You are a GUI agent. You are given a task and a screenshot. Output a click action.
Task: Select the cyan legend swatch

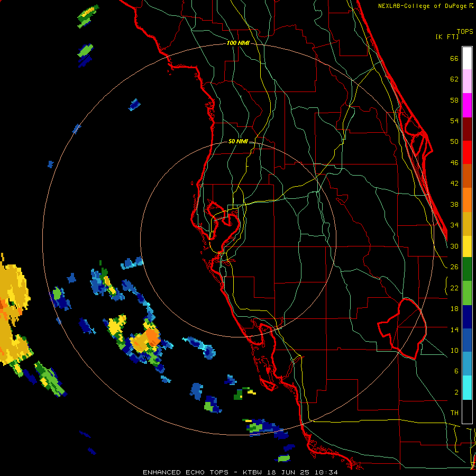coord(467,387)
